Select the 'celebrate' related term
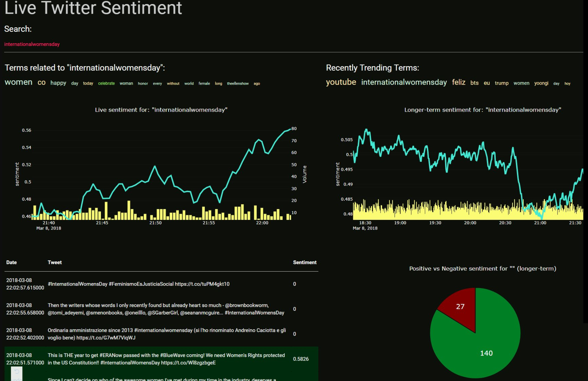 [x=106, y=83]
